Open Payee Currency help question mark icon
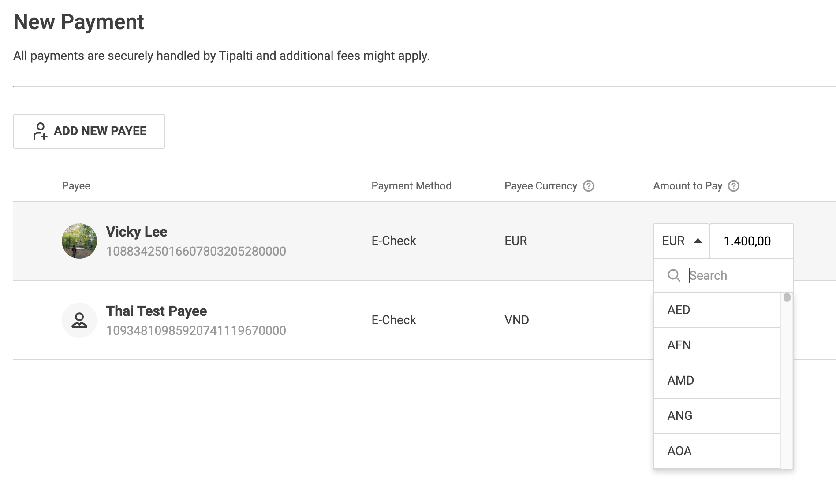The height and width of the screenshot is (504, 836). [589, 186]
